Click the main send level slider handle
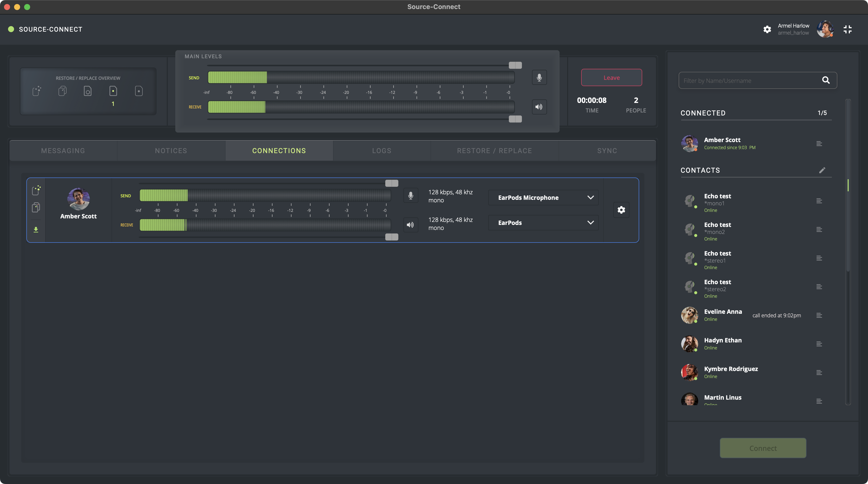Viewport: 868px width, 484px height. click(515, 65)
